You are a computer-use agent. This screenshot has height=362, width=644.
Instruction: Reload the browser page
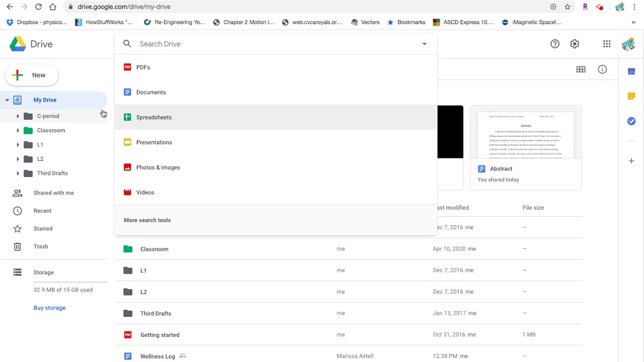coord(38,7)
